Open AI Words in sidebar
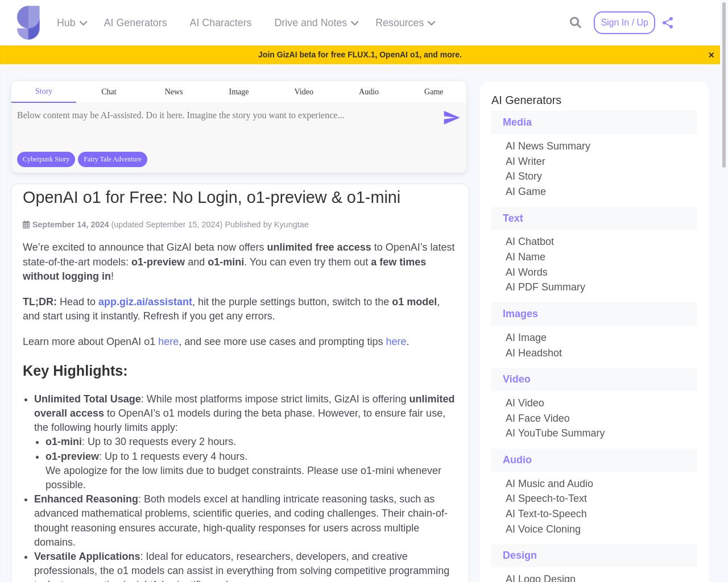Image resolution: width=728 pixels, height=582 pixels. 527,272
